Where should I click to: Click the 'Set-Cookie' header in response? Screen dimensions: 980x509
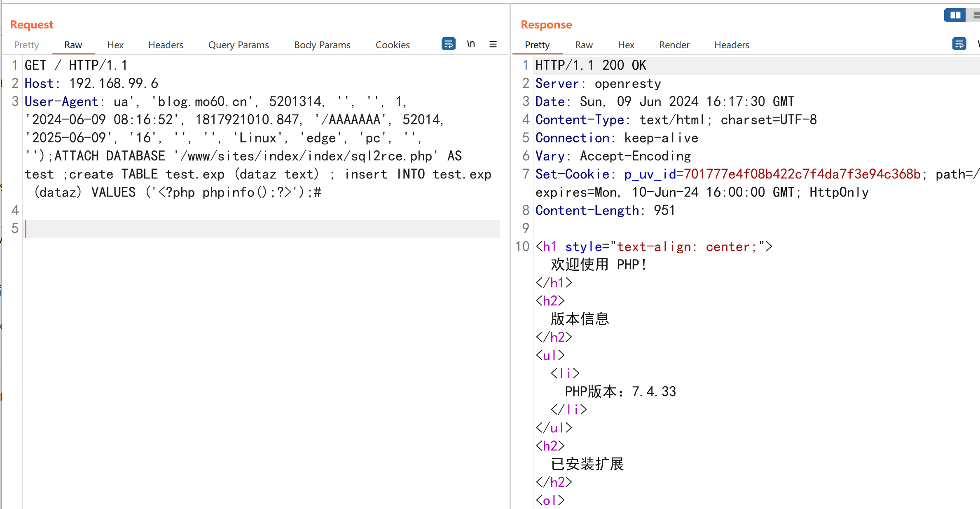(572, 174)
